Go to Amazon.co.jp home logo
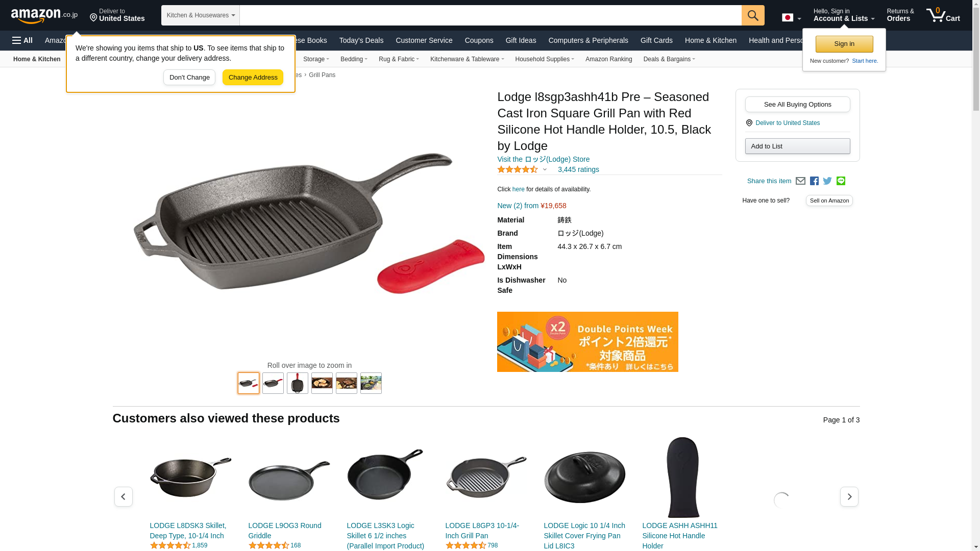Image resolution: width=980 pixels, height=551 pixels. [44, 15]
